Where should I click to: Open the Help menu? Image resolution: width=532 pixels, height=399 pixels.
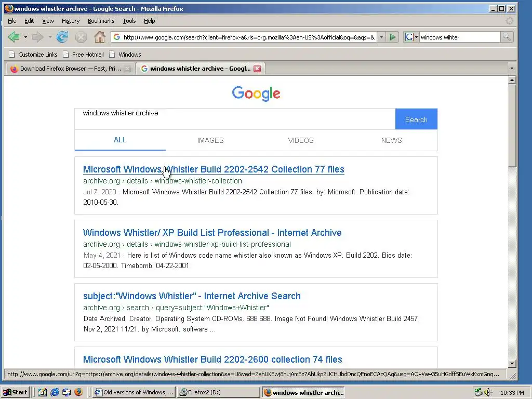(x=149, y=21)
